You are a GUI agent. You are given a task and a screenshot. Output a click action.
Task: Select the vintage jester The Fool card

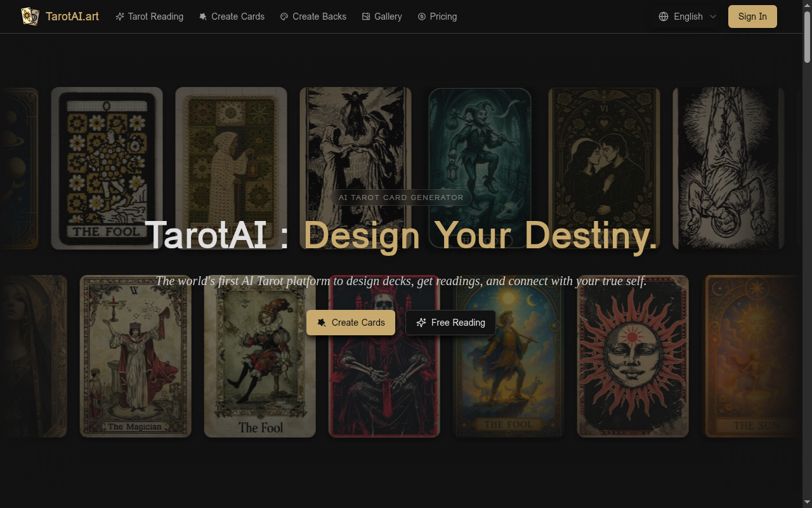pos(259,356)
